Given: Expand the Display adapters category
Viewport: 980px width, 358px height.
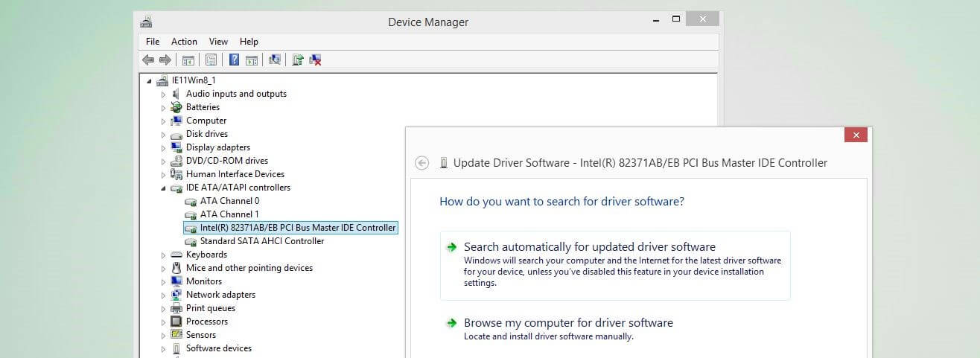Looking at the screenshot, I should click(x=164, y=148).
